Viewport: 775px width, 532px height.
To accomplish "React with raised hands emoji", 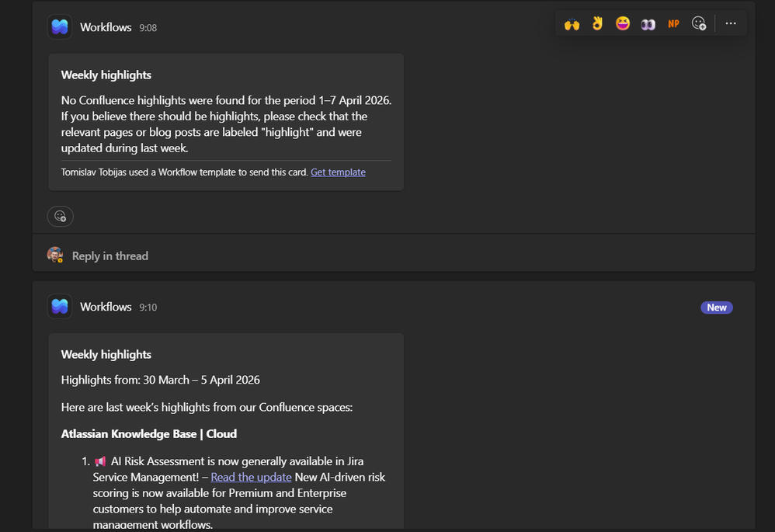I will 572,24.
